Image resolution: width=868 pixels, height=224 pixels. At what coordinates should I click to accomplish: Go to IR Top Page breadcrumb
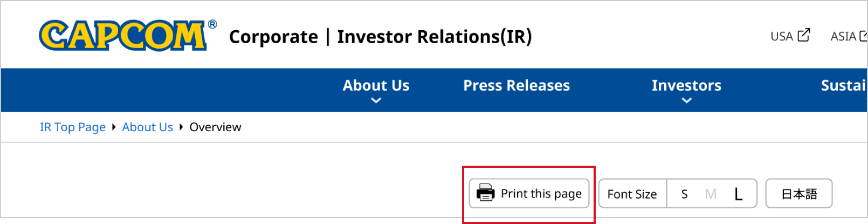pos(73,127)
